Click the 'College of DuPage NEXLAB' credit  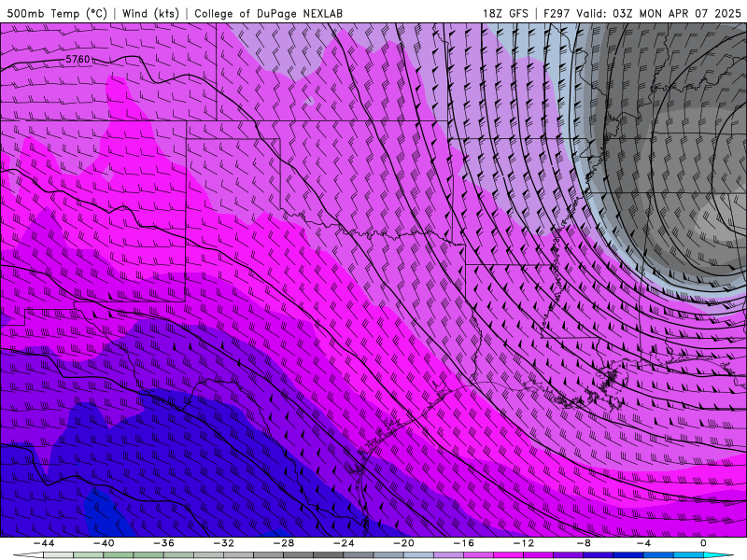[268, 13]
